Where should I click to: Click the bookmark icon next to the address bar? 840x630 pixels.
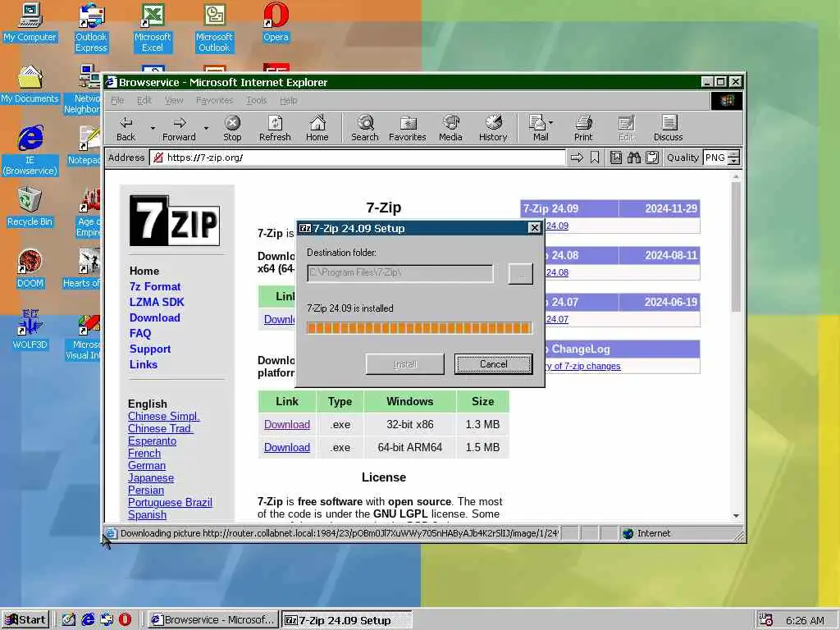point(595,157)
